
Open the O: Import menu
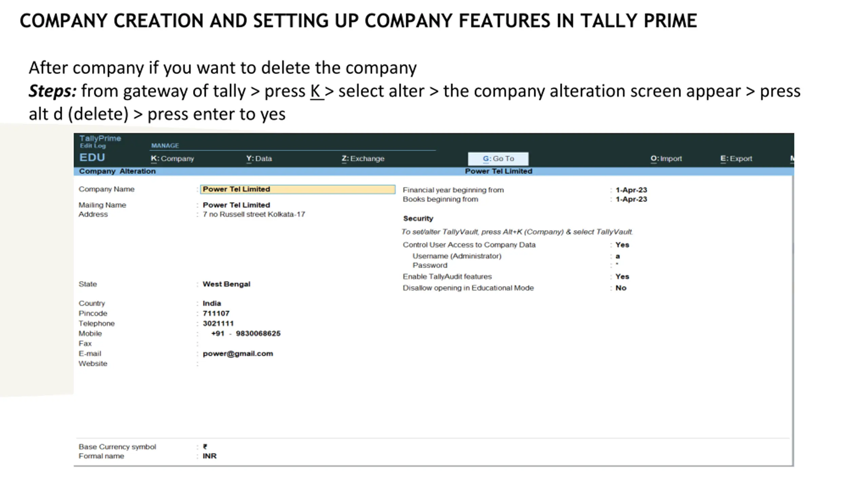(x=666, y=159)
